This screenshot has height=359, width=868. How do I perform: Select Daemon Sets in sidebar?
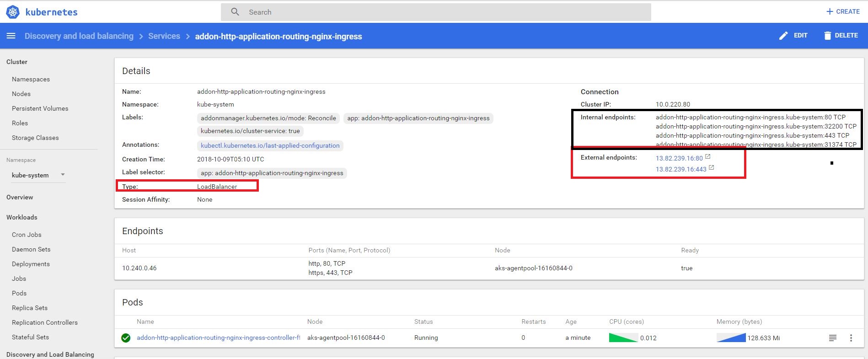tap(31, 249)
